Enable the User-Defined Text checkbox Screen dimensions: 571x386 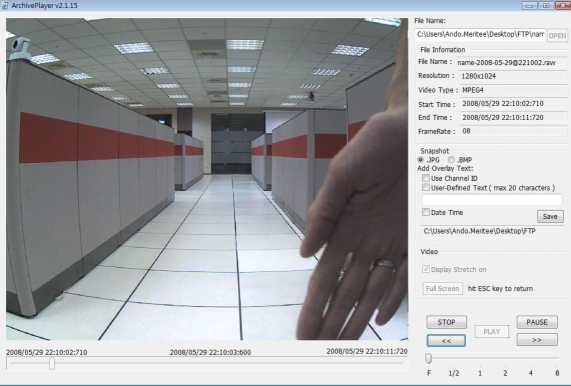tap(426, 188)
